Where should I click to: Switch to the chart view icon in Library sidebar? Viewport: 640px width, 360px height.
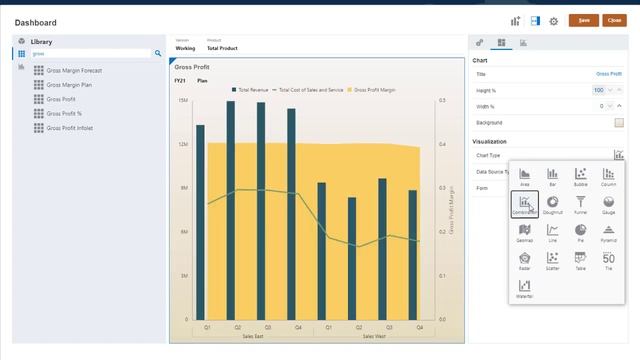21,67
